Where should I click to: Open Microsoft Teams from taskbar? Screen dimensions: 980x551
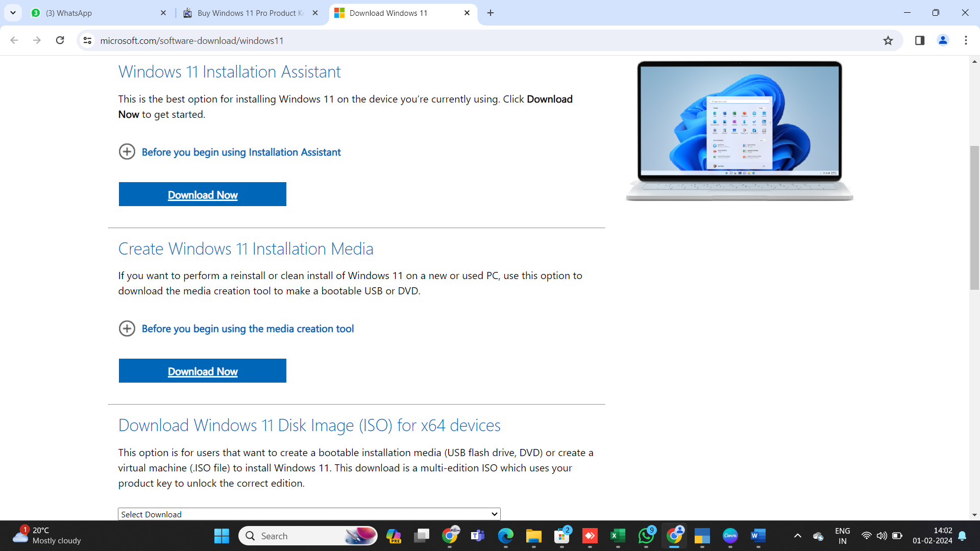(478, 536)
